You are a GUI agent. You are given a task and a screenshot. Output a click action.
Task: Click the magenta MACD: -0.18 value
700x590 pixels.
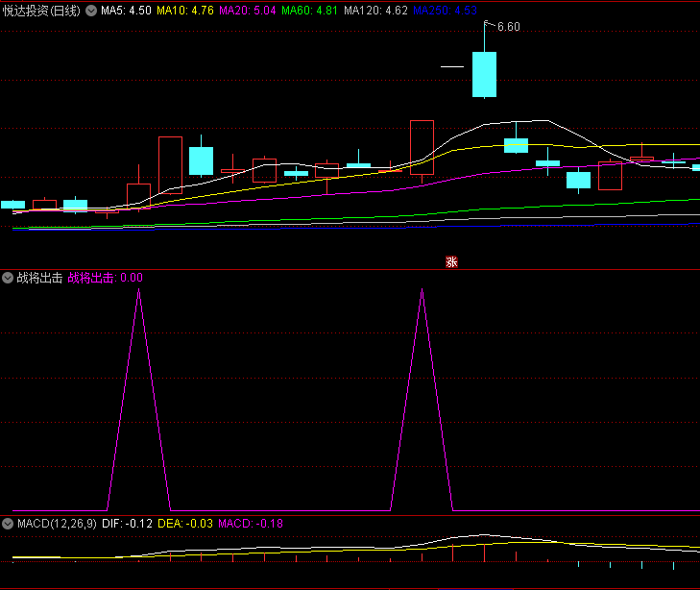pyautogui.click(x=251, y=524)
